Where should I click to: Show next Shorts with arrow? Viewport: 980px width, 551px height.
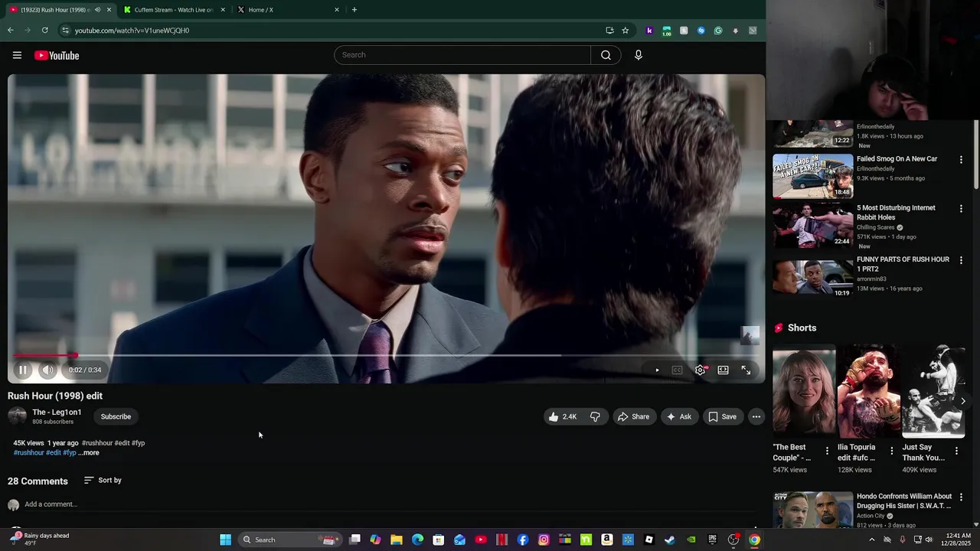(963, 401)
